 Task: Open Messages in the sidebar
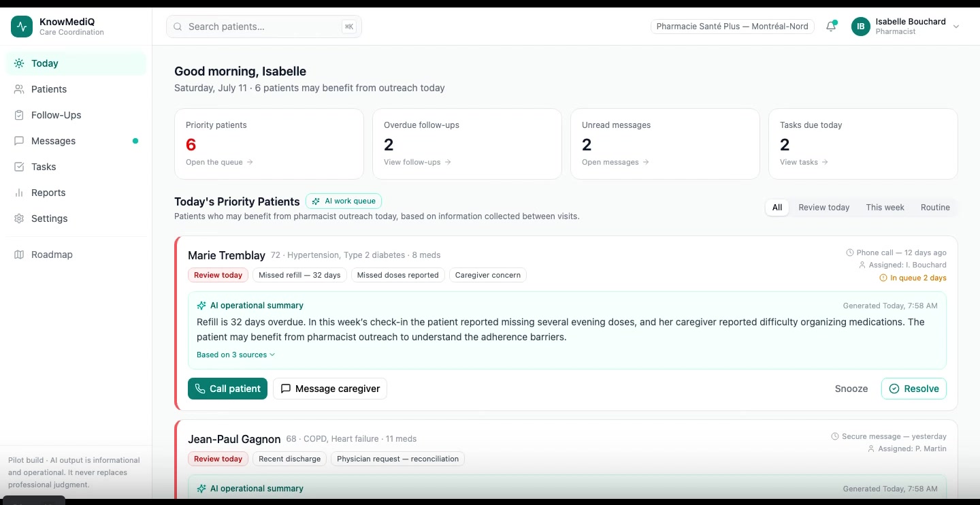76,141
